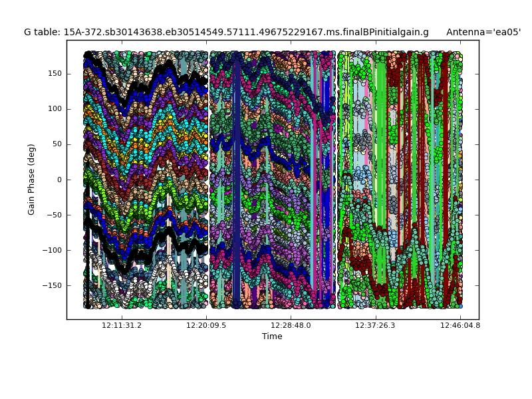Image resolution: width=532 pixels, height=399 pixels.
Task: Select the 12:37:26.3 time tick label
Action: [376, 326]
